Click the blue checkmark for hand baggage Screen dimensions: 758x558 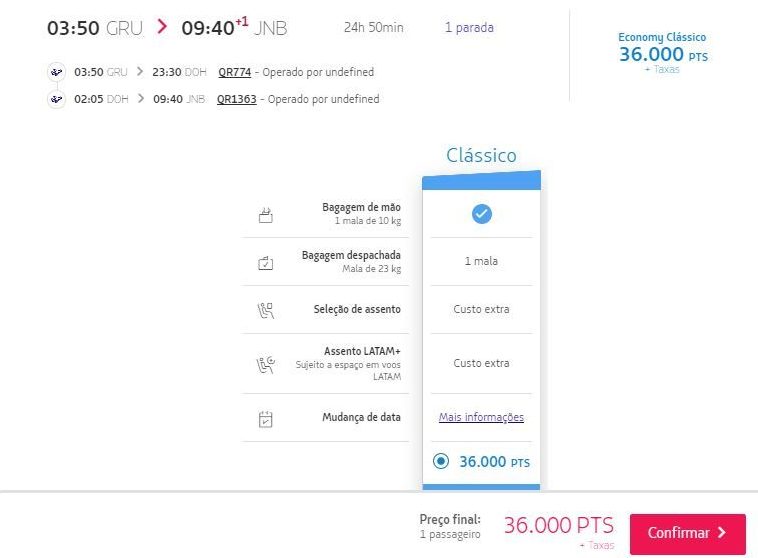tap(481, 214)
